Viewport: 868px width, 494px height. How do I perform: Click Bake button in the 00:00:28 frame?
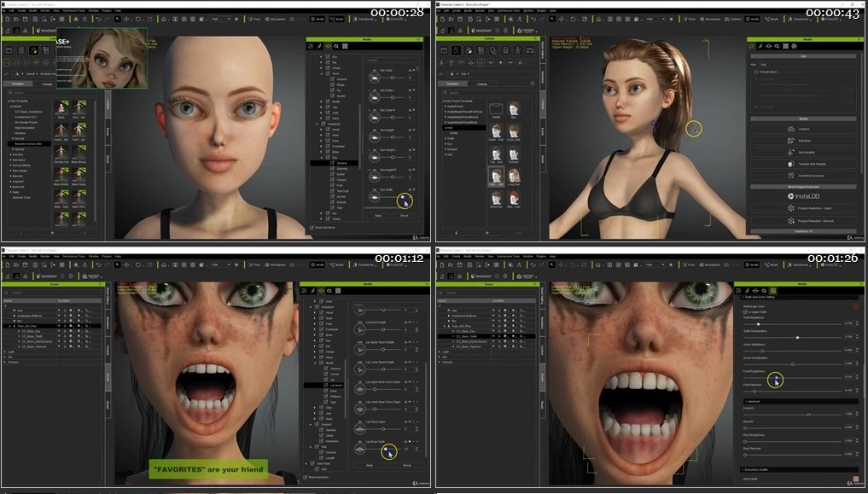[378, 215]
